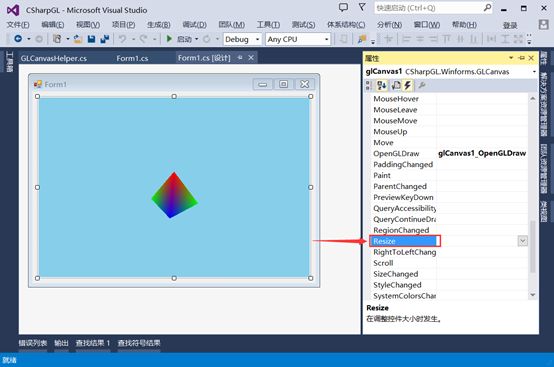Open the Any CPU platform dropdown
554x367 pixels.
[x=326, y=39]
